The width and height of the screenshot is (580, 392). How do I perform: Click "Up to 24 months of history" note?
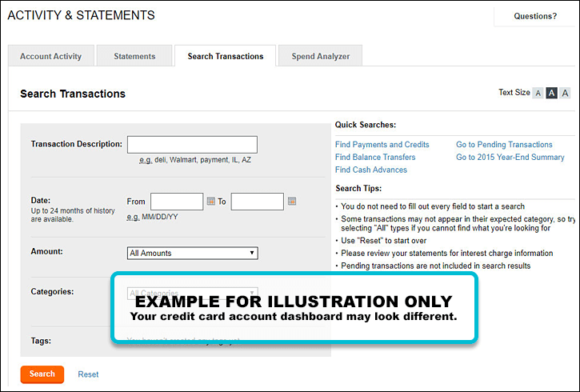click(x=73, y=215)
